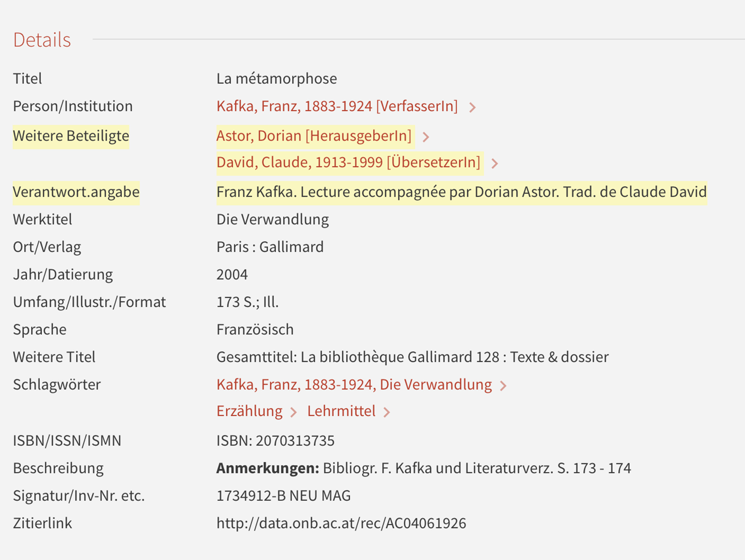Image resolution: width=745 pixels, height=560 pixels.
Task: Click the Details section heading
Action: point(42,40)
